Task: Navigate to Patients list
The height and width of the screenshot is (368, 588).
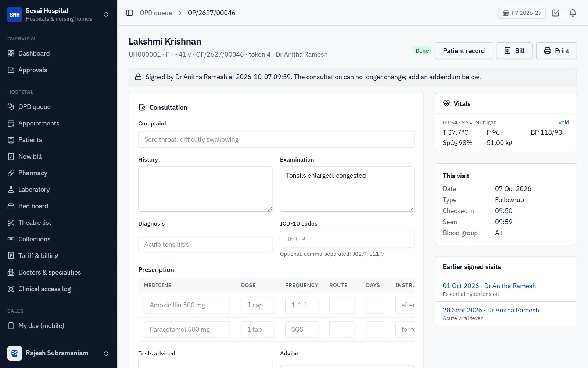Action: 58,140
